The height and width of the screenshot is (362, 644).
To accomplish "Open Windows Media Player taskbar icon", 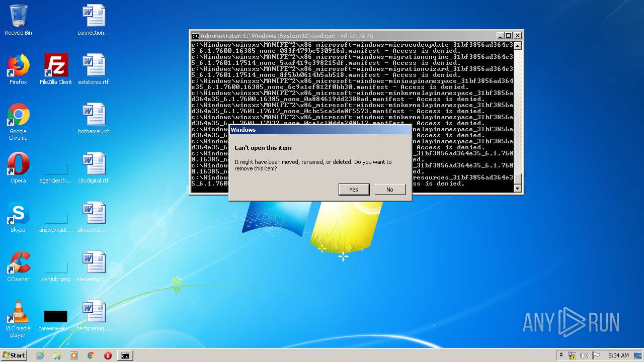I will pos(74,355).
